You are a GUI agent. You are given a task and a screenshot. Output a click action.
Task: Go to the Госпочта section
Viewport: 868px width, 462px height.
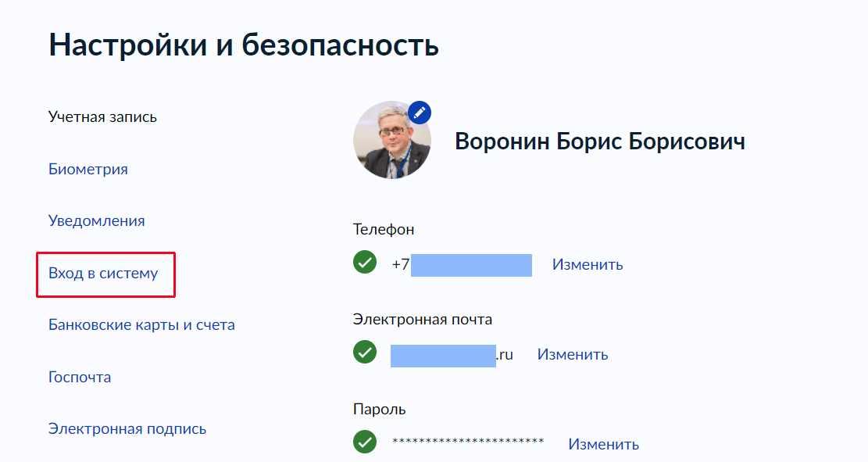(x=80, y=377)
